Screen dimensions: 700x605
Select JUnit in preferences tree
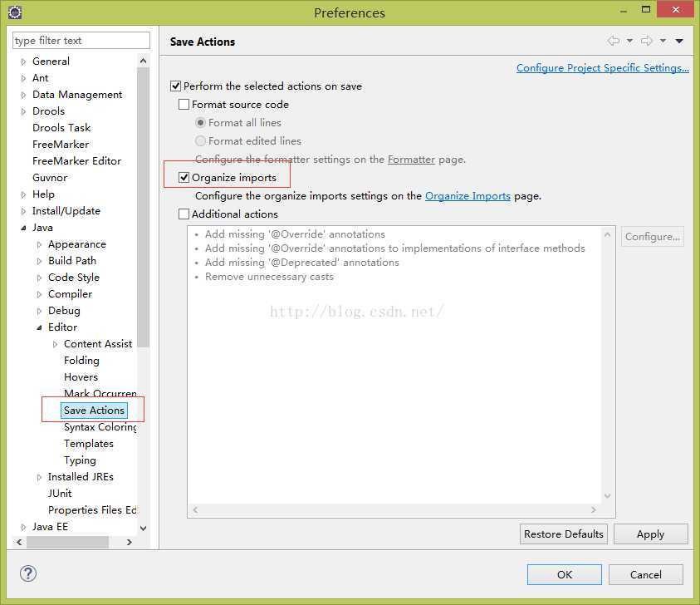coord(60,494)
